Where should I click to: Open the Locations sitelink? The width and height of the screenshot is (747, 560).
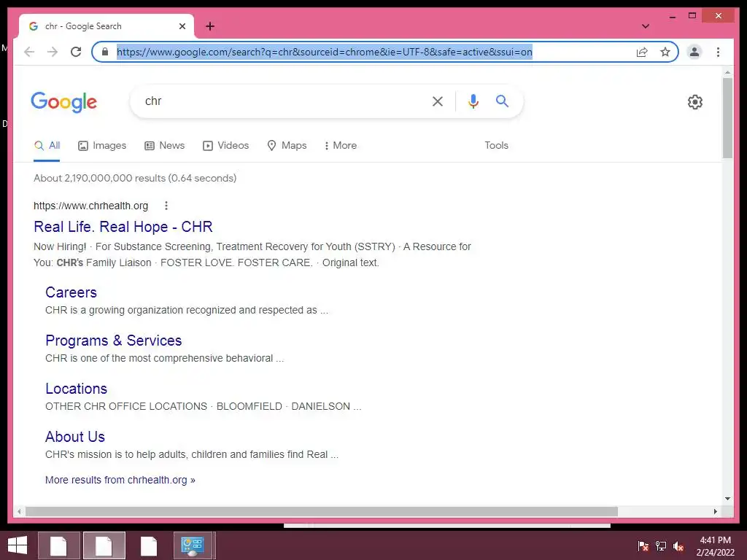[x=76, y=389]
